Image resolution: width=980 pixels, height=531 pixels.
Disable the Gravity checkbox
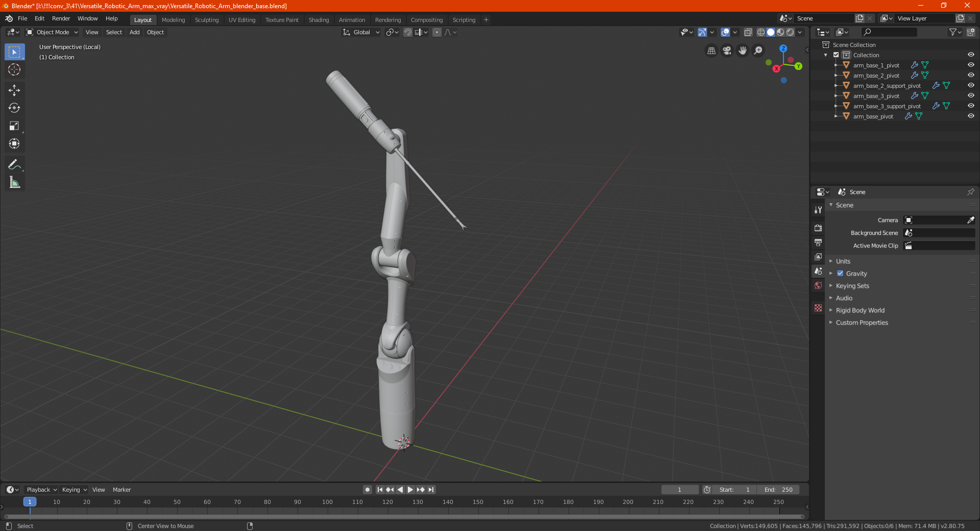840,274
